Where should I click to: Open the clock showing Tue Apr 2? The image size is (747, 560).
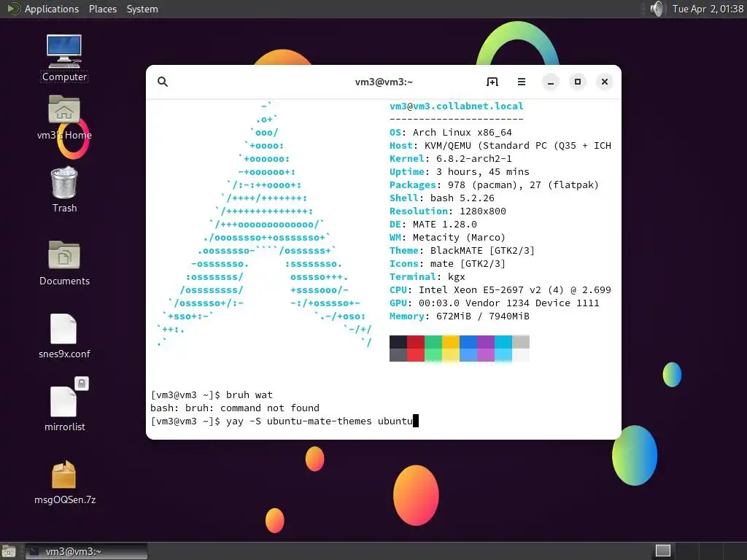[x=708, y=9]
